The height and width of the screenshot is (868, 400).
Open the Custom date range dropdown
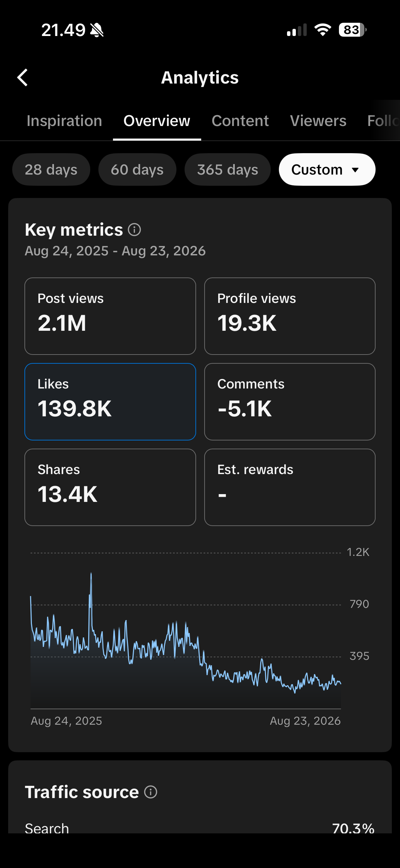click(327, 169)
